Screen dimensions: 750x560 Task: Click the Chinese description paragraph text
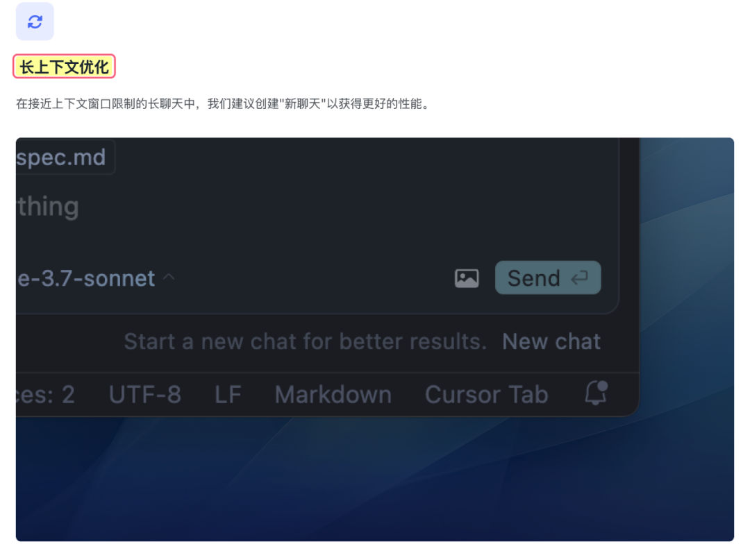pyautogui.click(x=223, y=103)
